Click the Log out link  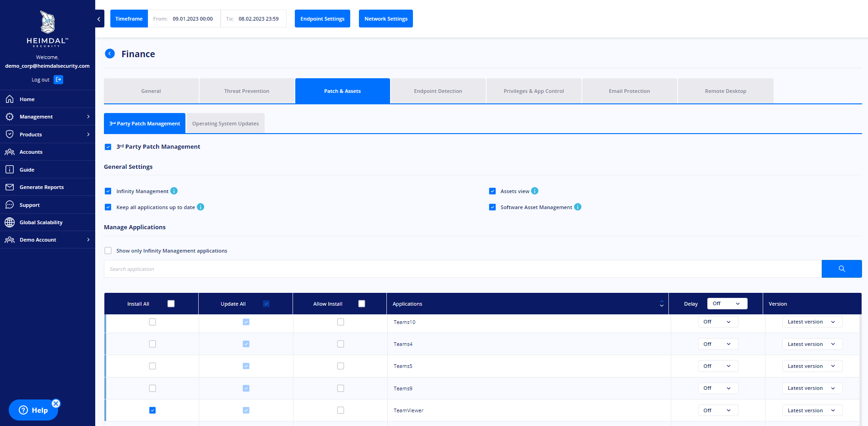pyautogui.click(x=40, y=79)
